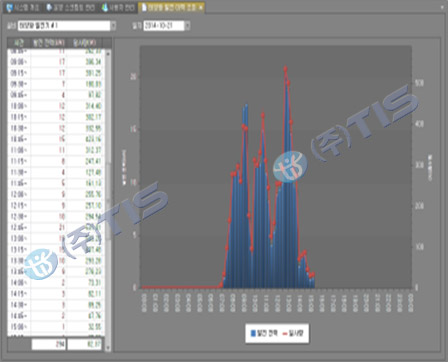Click the document icon on the active yellow tab
Image resolution: width=448 pixels, height=362 pixels.
[144, 7]
